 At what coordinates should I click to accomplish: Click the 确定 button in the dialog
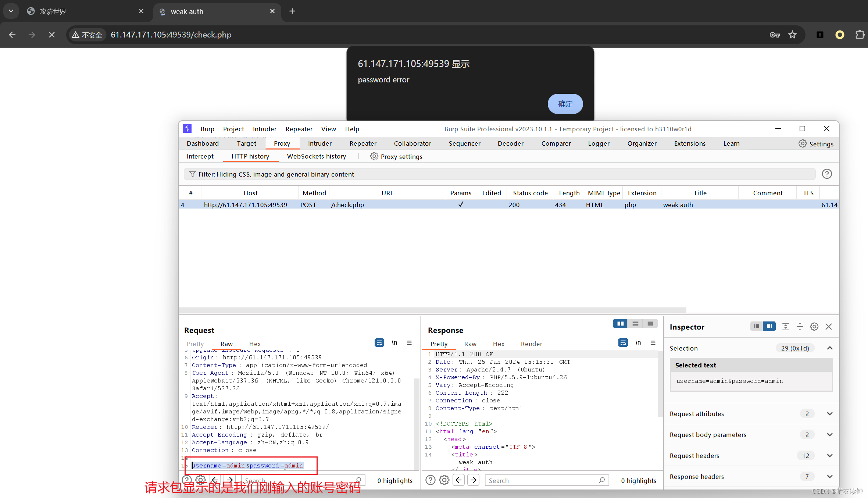point(565,104)
